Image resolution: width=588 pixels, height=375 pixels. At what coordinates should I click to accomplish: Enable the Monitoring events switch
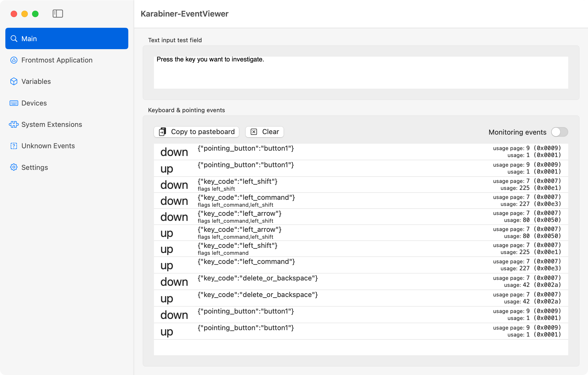560,132
